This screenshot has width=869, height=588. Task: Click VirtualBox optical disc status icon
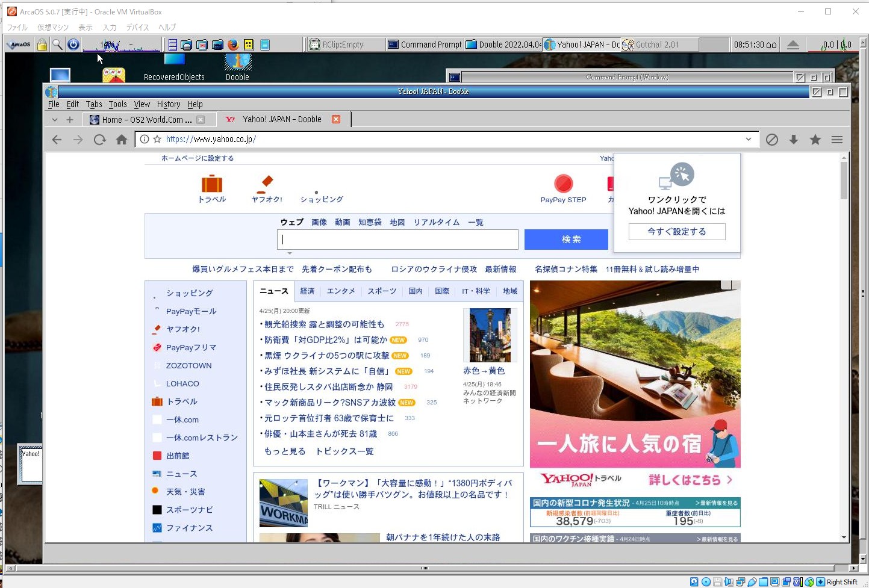[706, 582]
